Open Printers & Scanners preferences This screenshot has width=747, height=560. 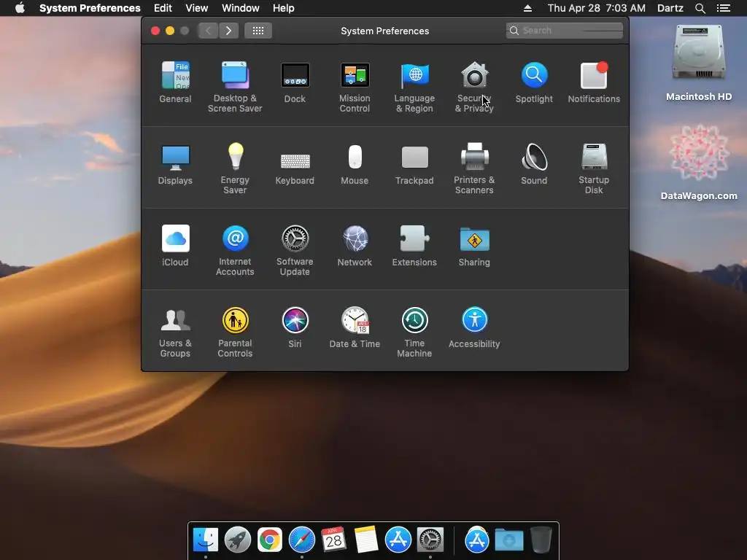click(x=474, y=168)
